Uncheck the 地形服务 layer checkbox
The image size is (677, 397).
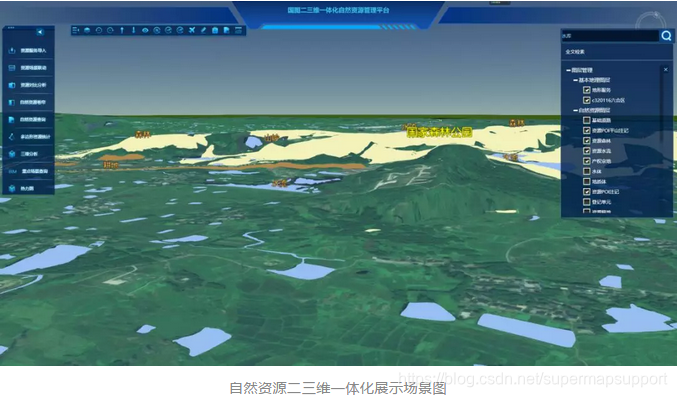click(587, 90)
